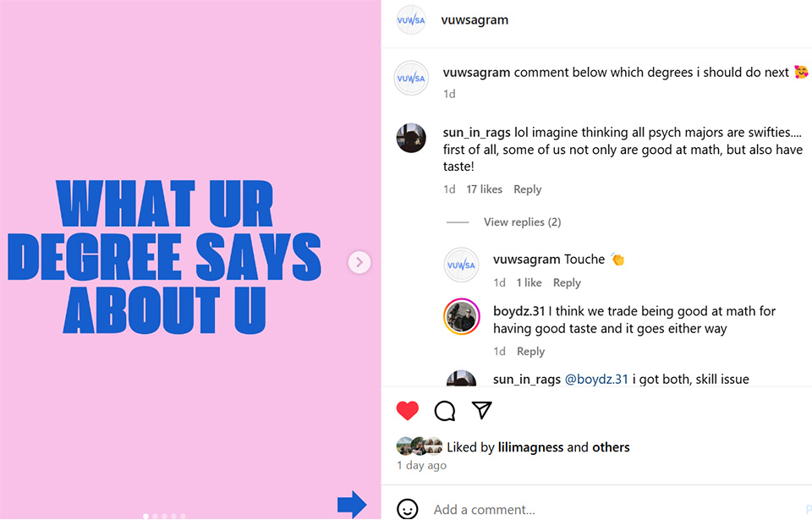Share post via paper plane icon
The image size is (812, 520).
coord(481,410)
